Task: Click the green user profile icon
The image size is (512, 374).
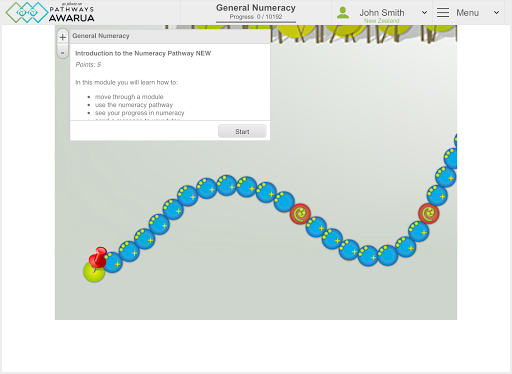Action: coord(343,13)
